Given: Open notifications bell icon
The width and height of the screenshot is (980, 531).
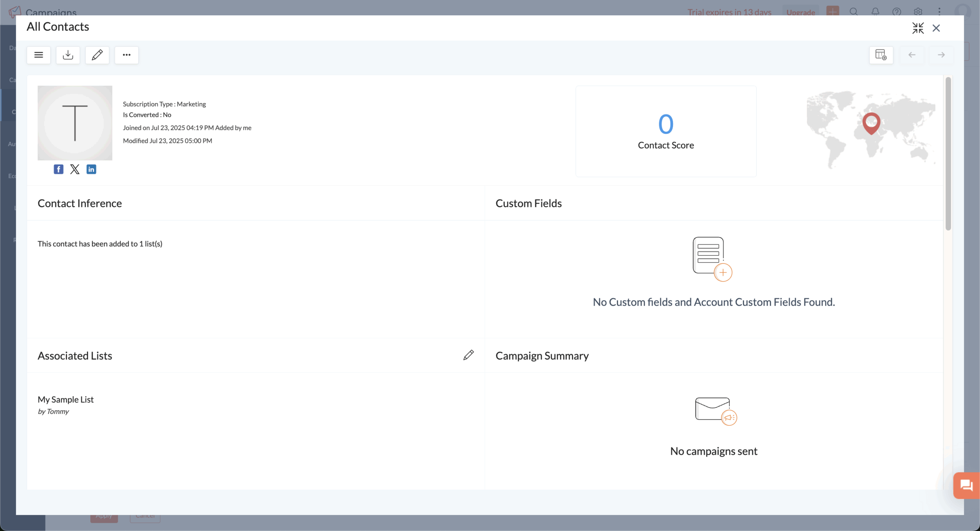Looking at the screenshot, I should [875, 11].
